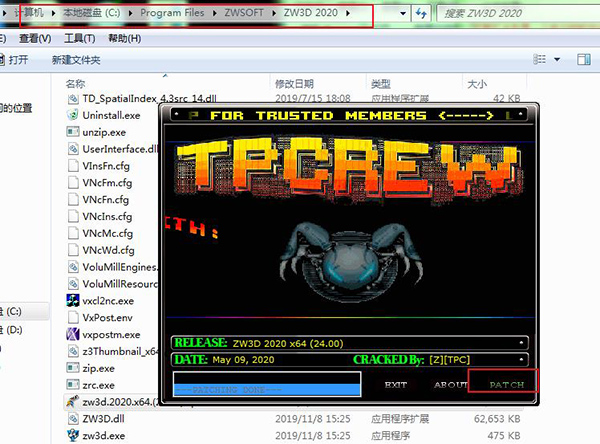600x444 pixels.
Task: Click the 475 KB size of zw3d.exe
Action: [x=504, y=436]
